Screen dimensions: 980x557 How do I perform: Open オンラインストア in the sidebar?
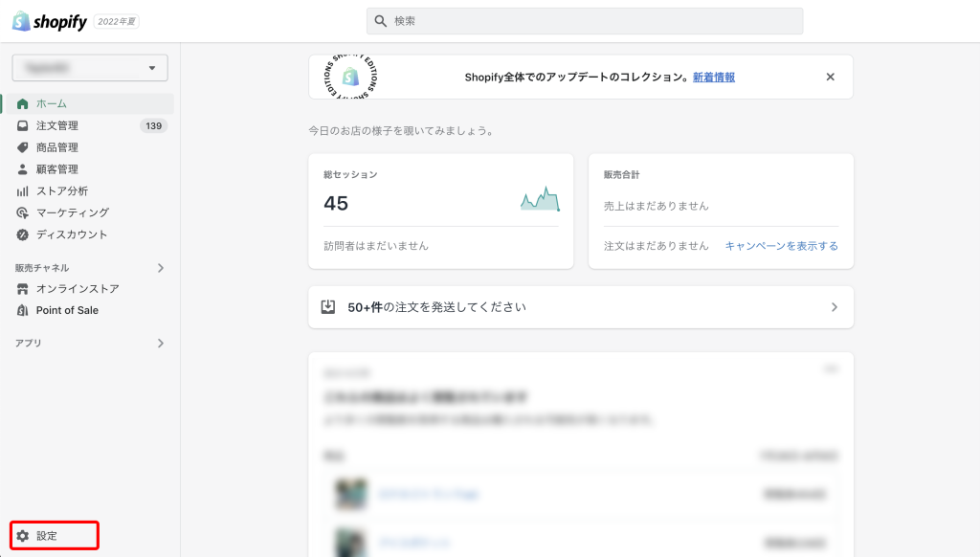[78, 289]
